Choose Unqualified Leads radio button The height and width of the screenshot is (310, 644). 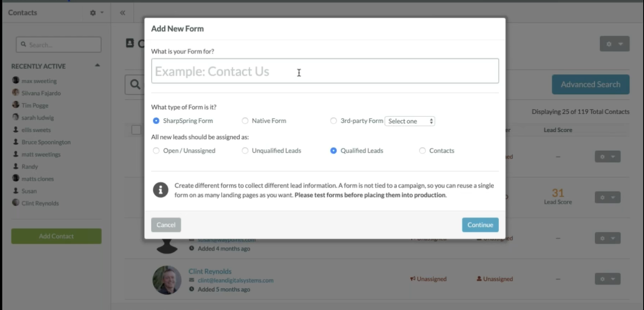pyautogui.click(x=245, y=150)
